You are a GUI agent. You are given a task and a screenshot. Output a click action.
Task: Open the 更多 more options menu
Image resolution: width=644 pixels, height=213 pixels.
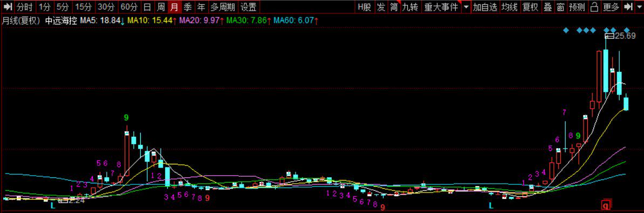[611, 7]
